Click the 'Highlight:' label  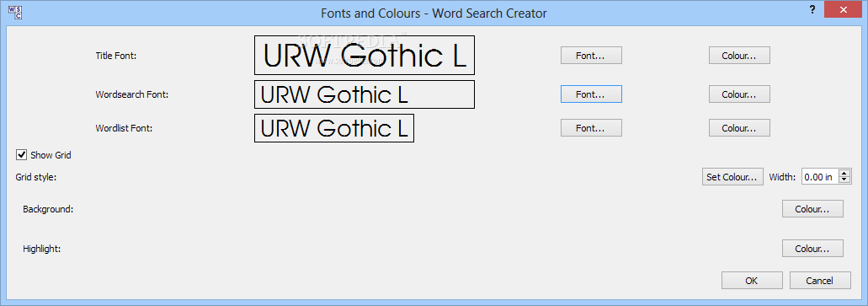point(41,249)
